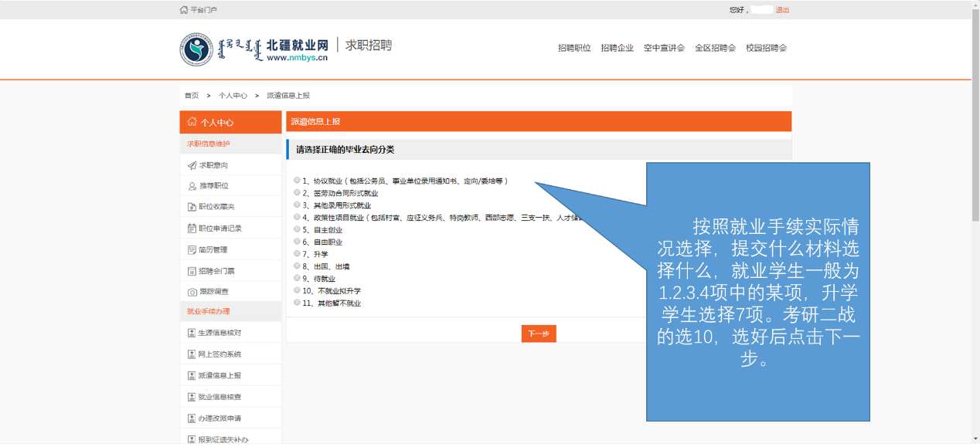Image resolution: width=980 pixels, height=447 pixels.
Task: Click the folder icon for 职位收藏夹
Action: 192,207
